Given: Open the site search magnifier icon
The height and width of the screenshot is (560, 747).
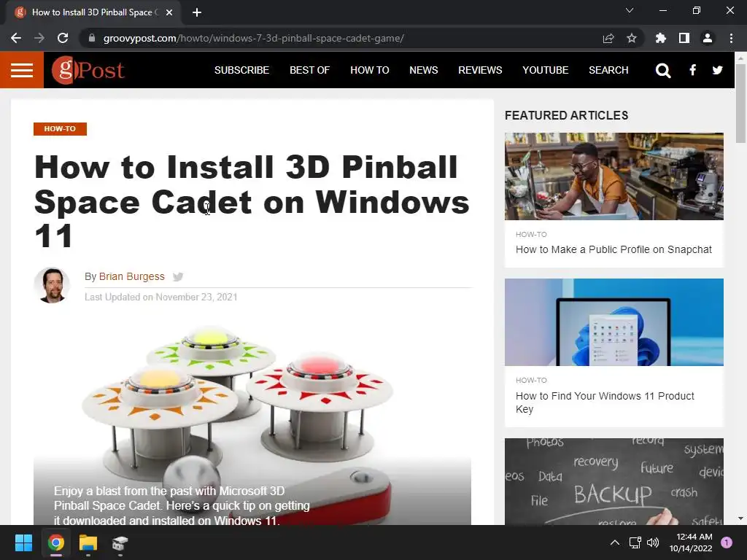Looking at the screenshot, I should pos(662,71).
